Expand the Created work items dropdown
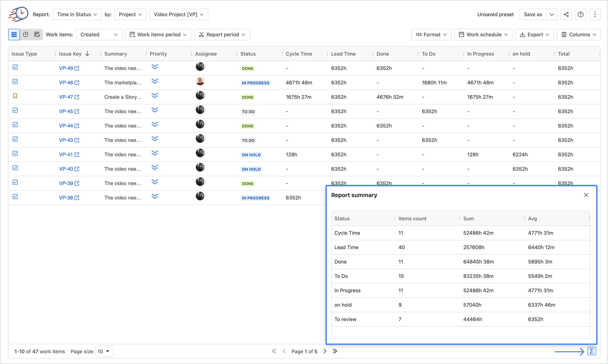The image size is (608, 364). (99, 35)
